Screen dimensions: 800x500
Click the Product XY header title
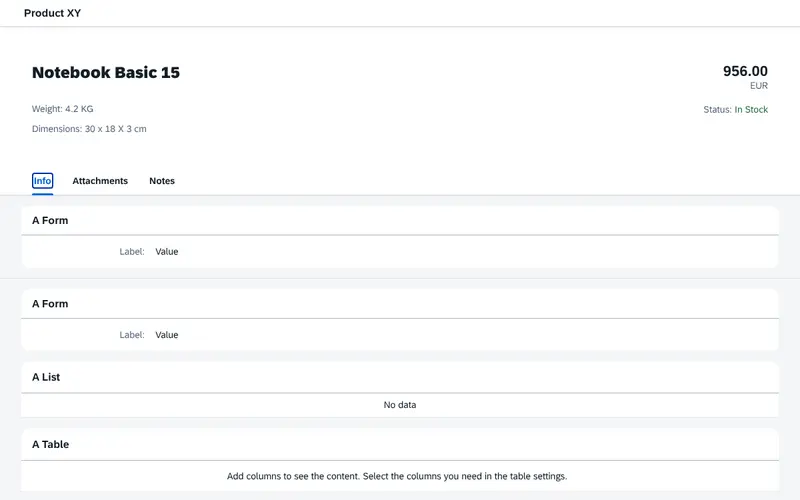53,13
